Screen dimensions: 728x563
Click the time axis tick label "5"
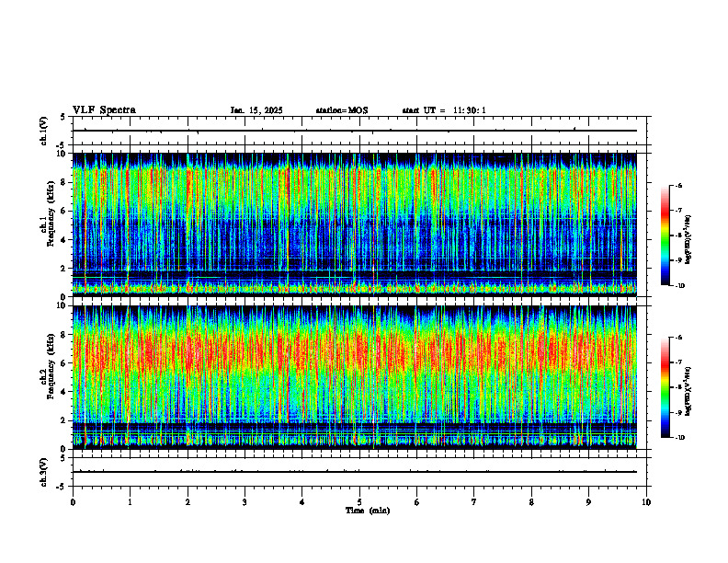coord(359,502)
